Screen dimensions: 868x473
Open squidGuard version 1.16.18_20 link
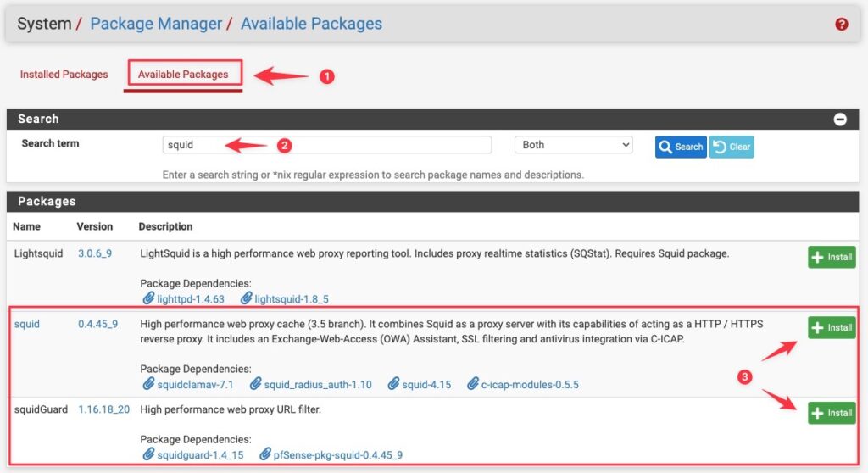[x=103, y=409]
